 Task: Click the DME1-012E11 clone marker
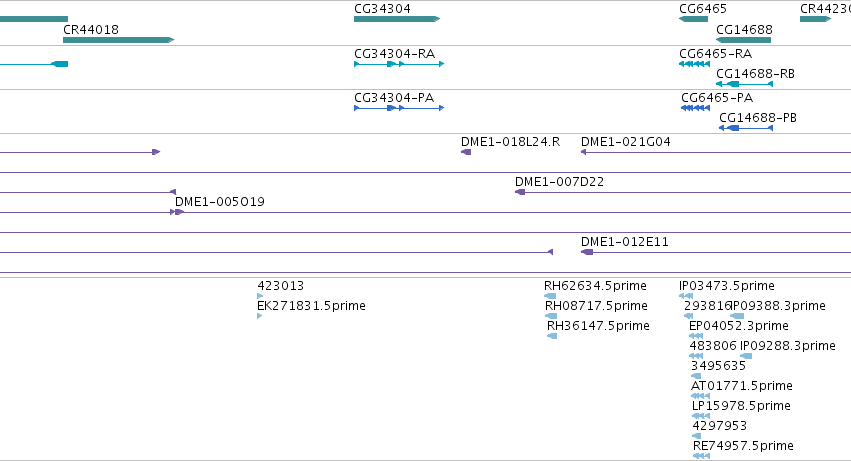point(587,252)
